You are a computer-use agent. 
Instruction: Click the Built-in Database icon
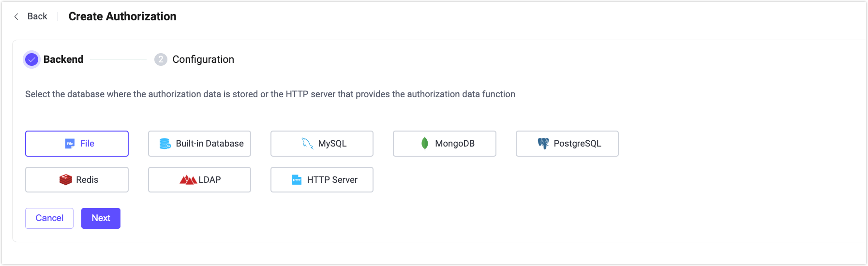[x=165, y=144]
